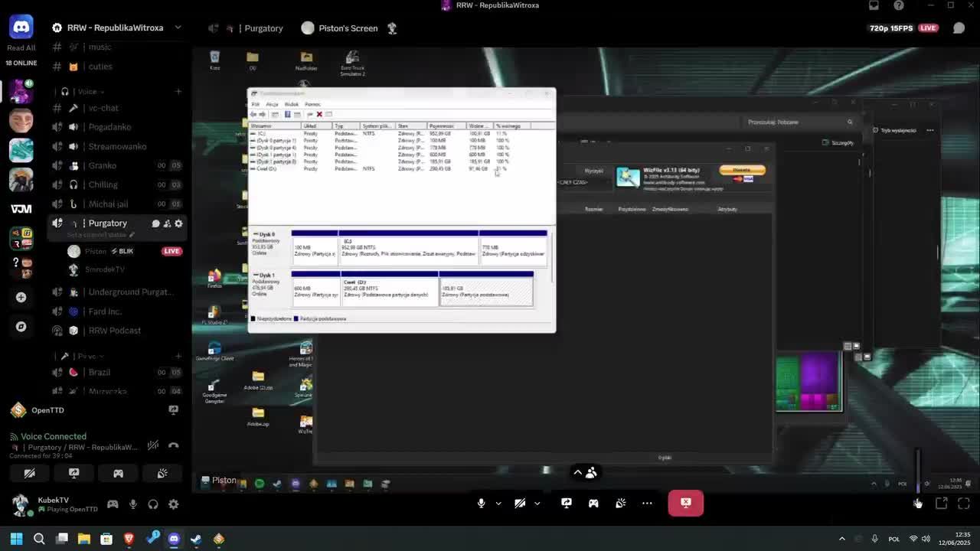Launch Brave browser from the taskbar
980x551 pixels.
click(129, 539)
